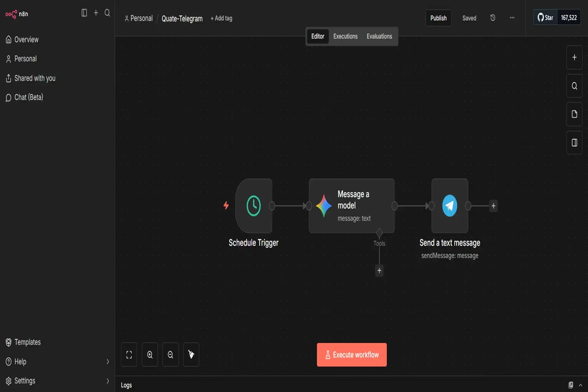Open the Message a model node
The width and height of the screenshot is (588, 392).
(351, 206)
